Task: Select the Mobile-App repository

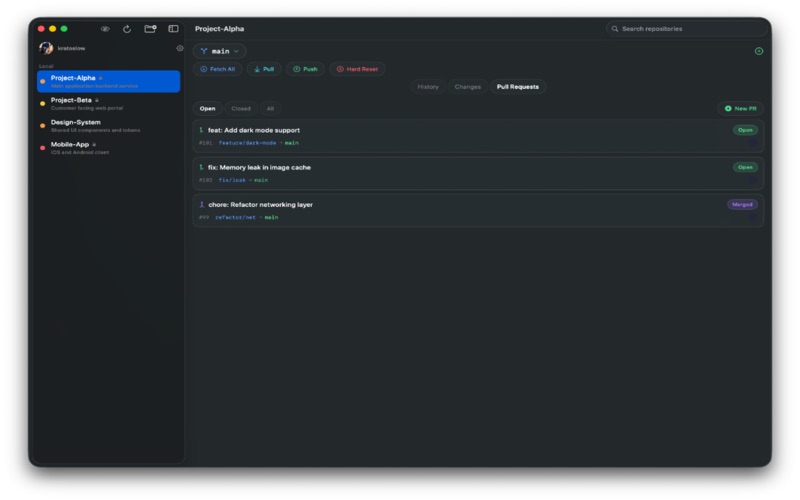Action: pyautogui.click(x=109, y=148)
